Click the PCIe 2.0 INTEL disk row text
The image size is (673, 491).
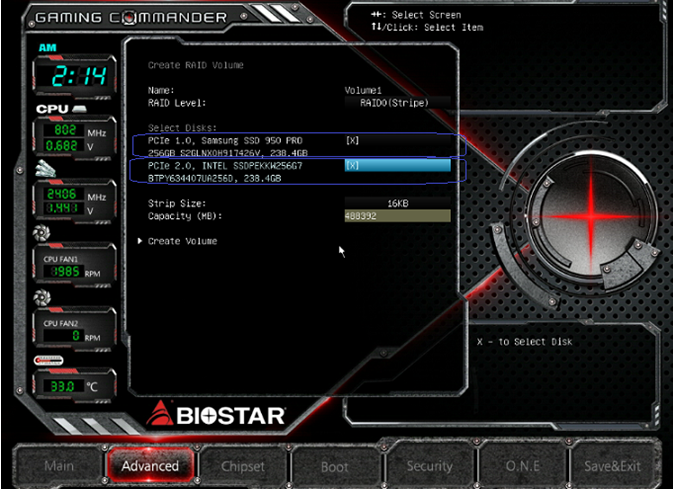225,172
